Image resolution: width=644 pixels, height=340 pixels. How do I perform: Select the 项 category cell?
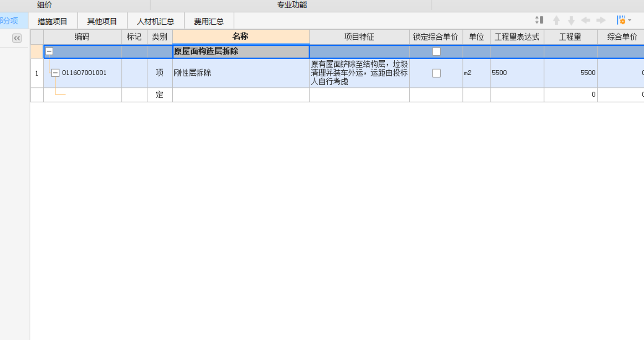[160, 73]
